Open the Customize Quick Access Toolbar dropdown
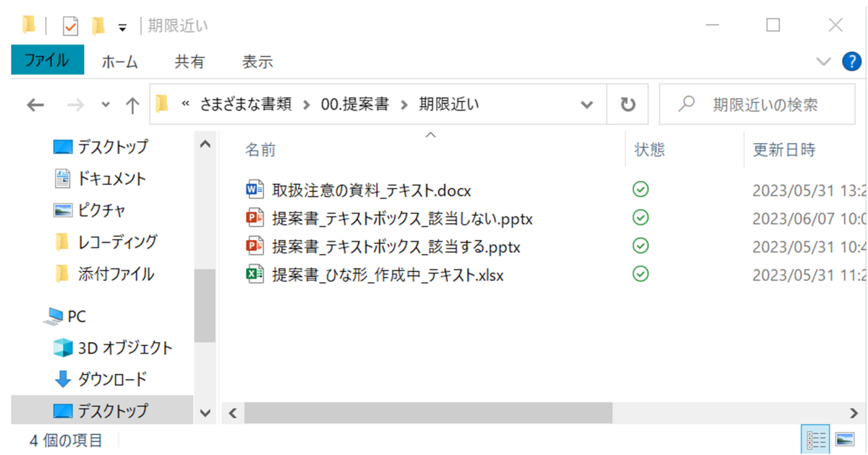 (x=122, y=27)
